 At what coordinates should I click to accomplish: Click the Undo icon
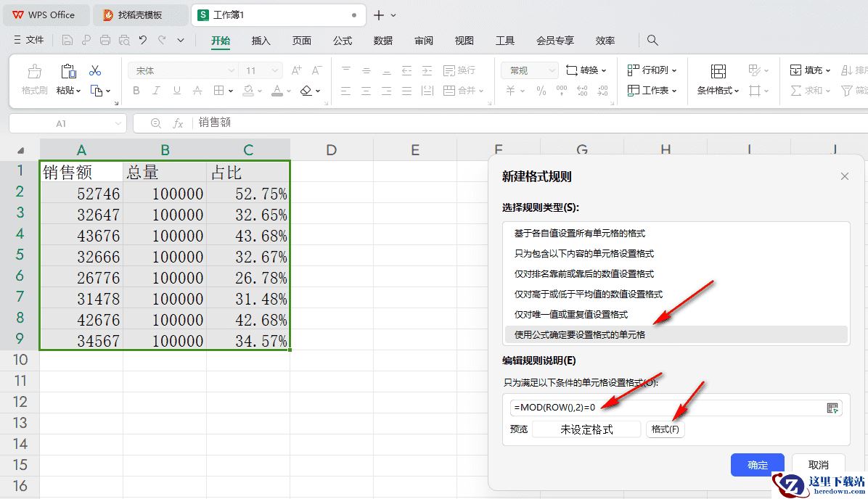tap(143, 40)
